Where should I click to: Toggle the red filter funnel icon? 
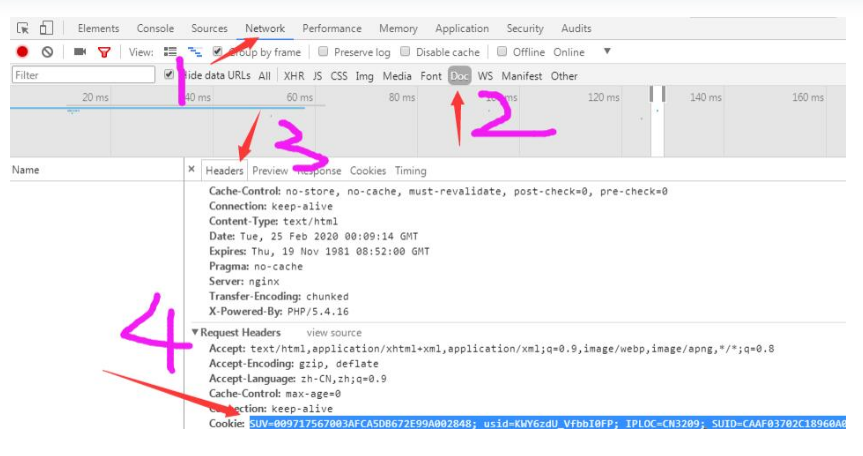pos(104,52)
